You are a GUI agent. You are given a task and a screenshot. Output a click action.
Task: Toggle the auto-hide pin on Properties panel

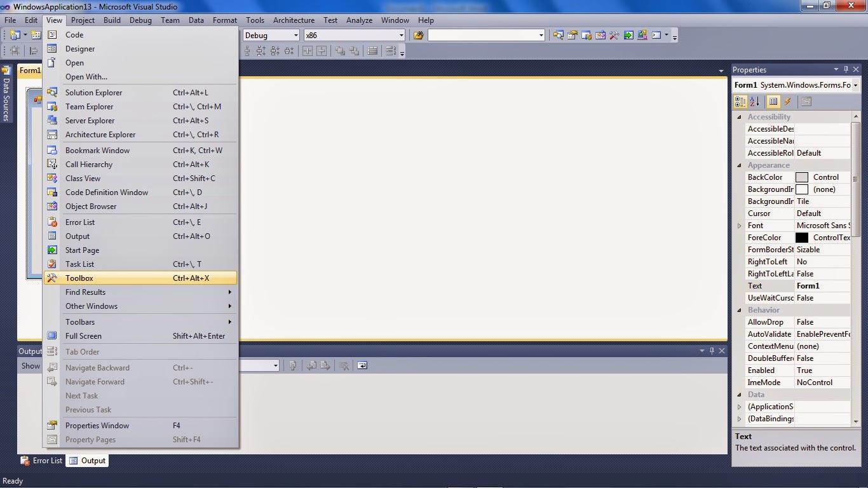846,69
